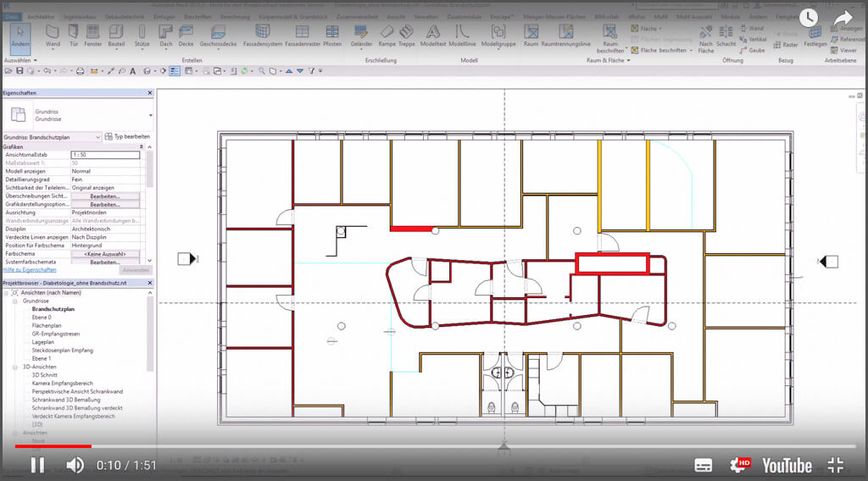Select the Stütze column tool
The image size is (868, 481).
coord(142,35)
